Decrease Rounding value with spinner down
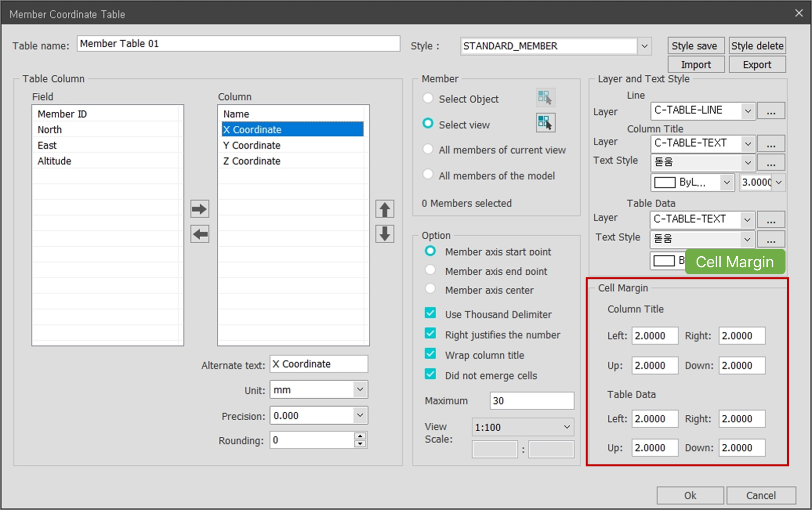 click(x=360, y=444)
